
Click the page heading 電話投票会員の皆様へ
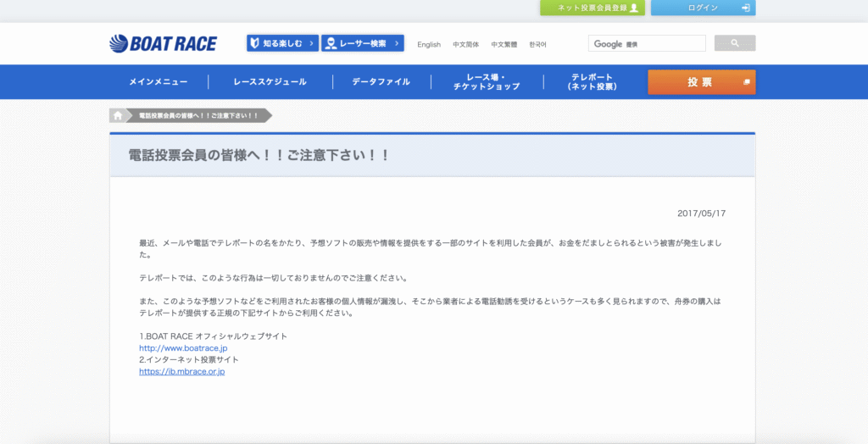pos(259,155)
